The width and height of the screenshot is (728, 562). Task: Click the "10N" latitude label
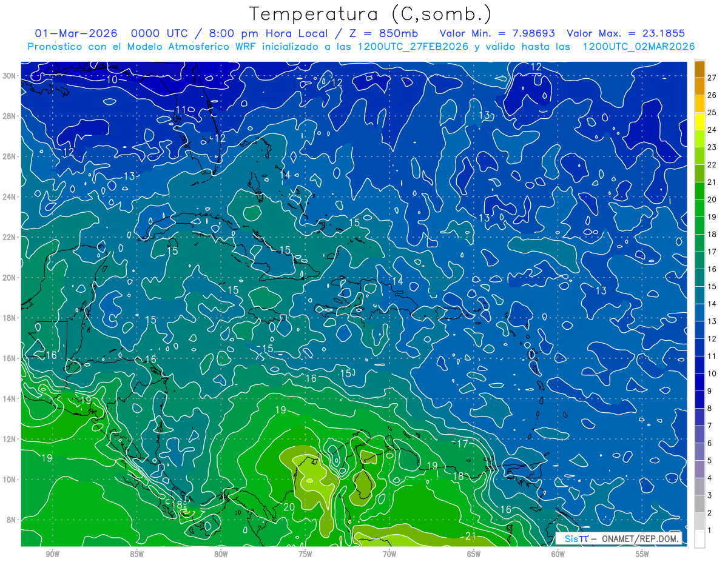click(x=10, y=480)
